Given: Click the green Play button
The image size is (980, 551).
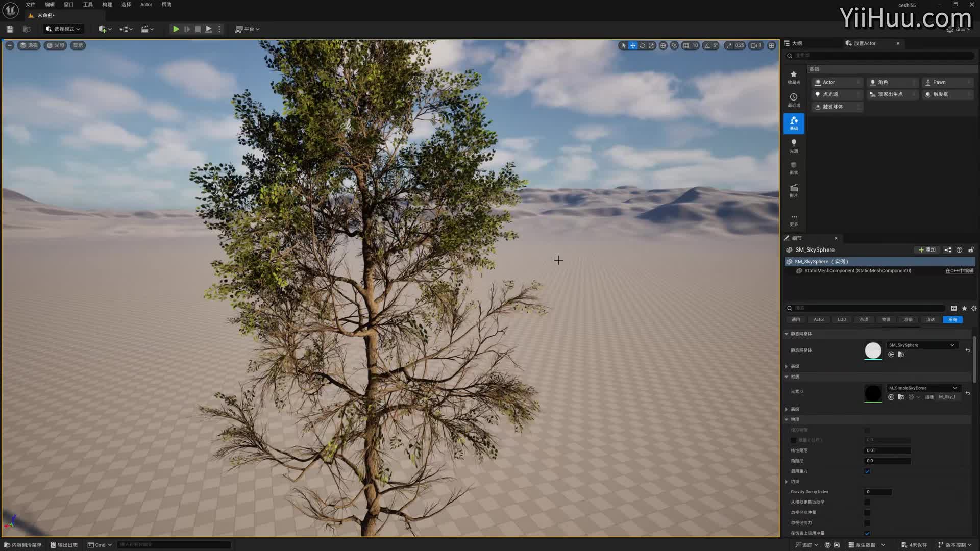Looking at the screenshot, I should click(x=176, y=29).
